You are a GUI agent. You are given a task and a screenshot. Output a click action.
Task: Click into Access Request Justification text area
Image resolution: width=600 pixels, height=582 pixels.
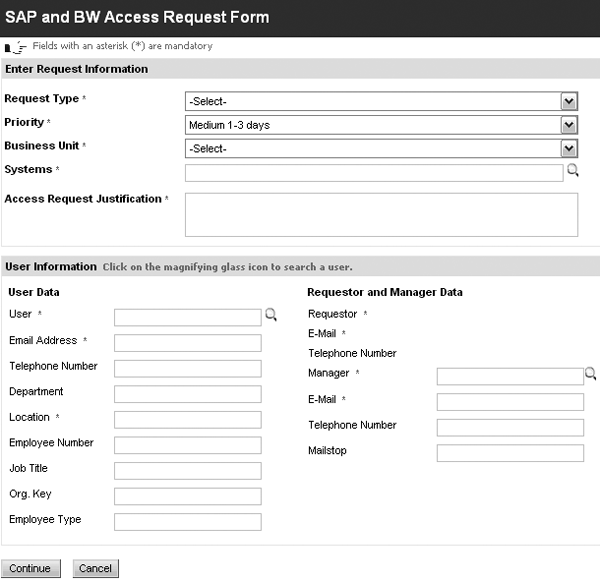(x=381, y=215)
